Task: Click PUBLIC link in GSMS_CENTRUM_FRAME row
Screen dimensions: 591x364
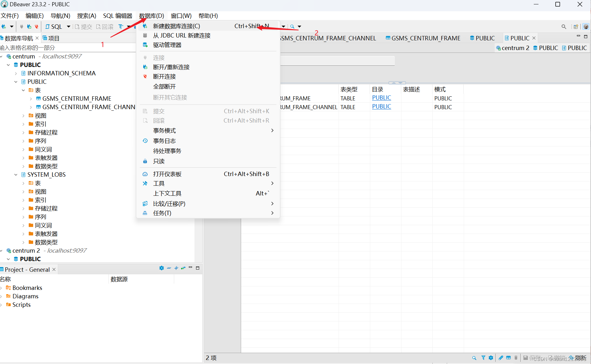Action: tap(381, 98)
